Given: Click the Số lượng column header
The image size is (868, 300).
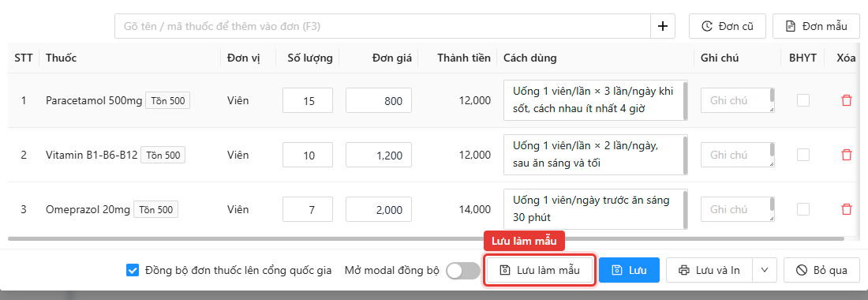Looking at the screenshot, I should coord(310,58).
